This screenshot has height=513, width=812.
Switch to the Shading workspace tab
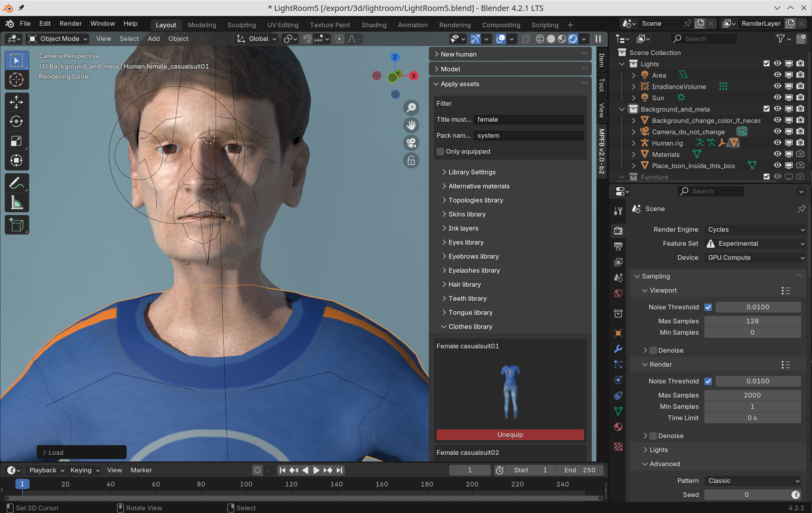pyautogui.click(x=374, y=25)
